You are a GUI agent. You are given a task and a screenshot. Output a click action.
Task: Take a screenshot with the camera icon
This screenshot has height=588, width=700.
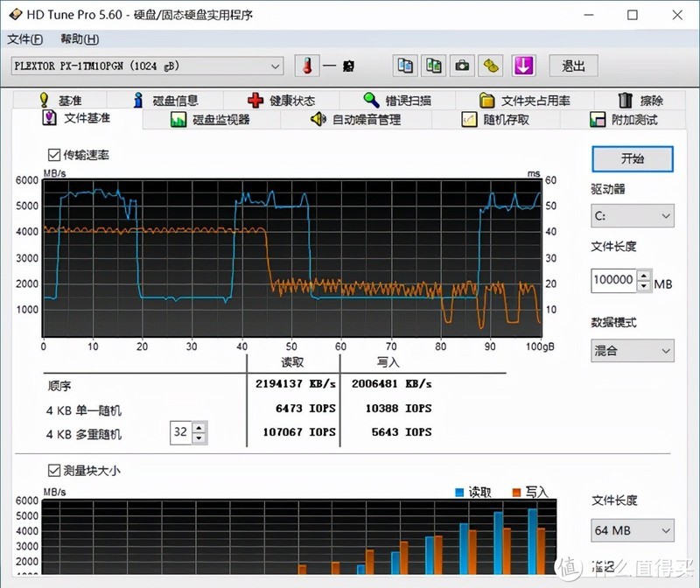click(x=461, y=66)
